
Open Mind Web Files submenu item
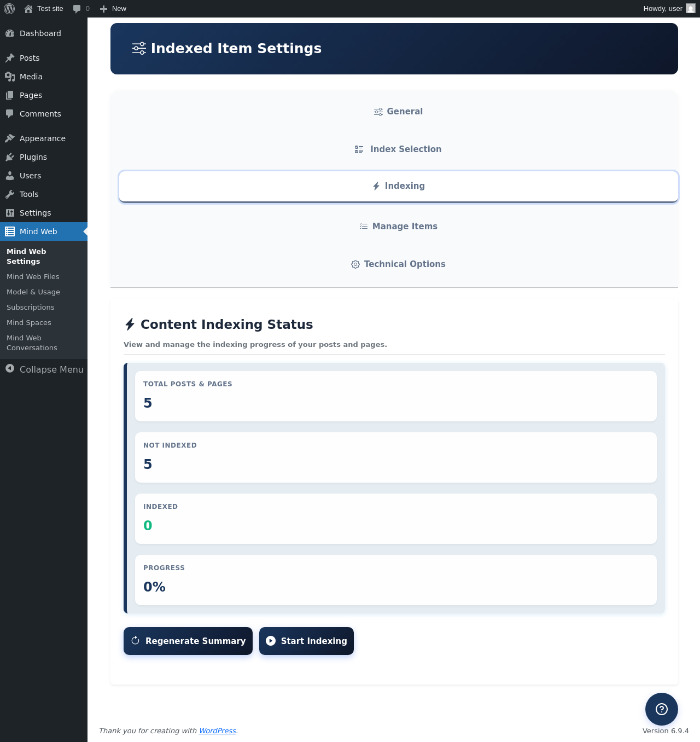(33, 277)
